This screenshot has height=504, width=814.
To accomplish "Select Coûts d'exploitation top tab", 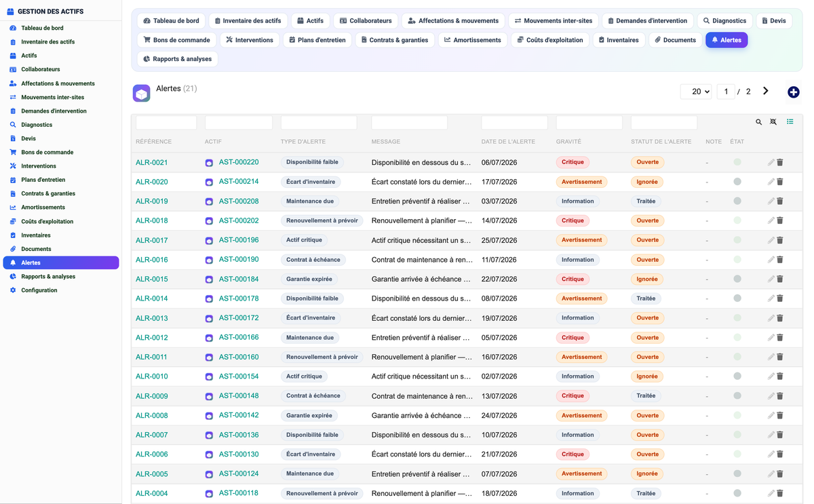I will (x=549, y=40).
